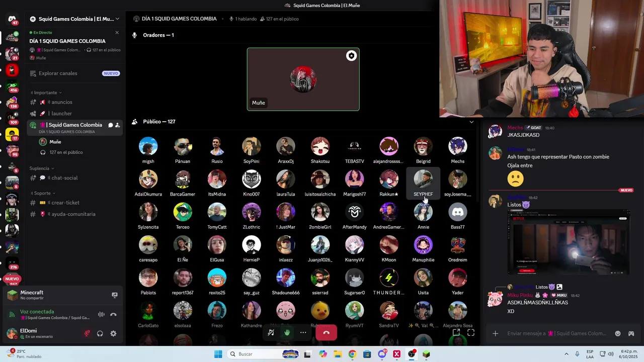Enter fullscreen stage view
This screenshot has width=644, height=362.
click(x=471, y=332)
